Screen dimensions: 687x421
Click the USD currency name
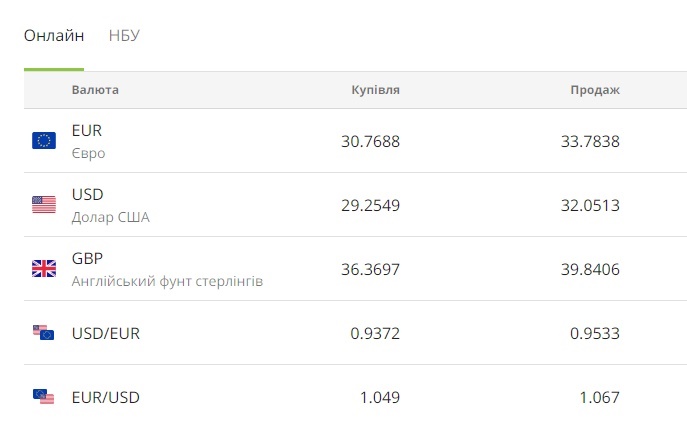point(88,195)
